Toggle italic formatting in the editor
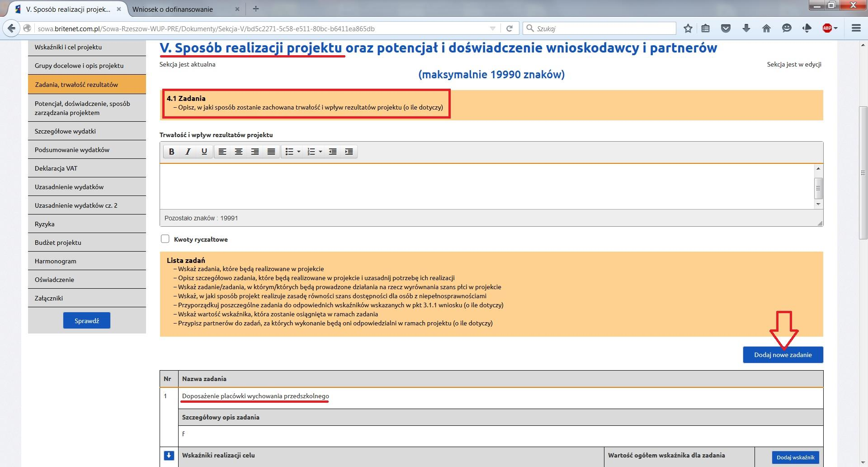 click(188, 152)
